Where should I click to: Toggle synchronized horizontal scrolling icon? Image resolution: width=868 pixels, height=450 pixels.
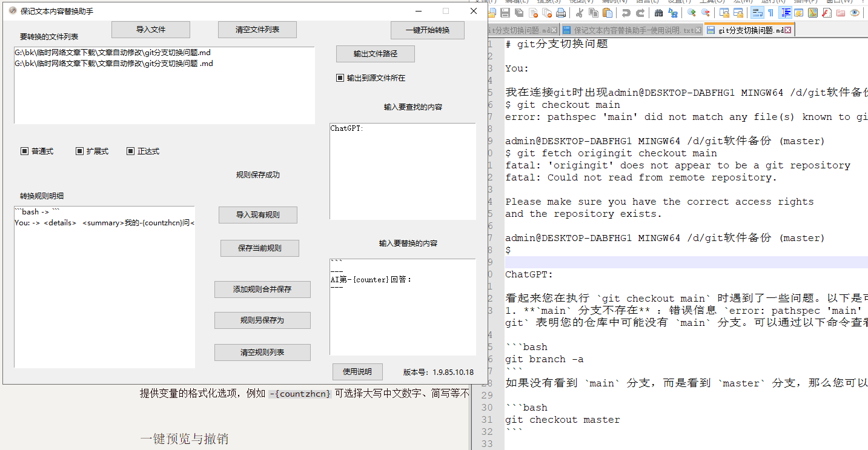(738, 13)
